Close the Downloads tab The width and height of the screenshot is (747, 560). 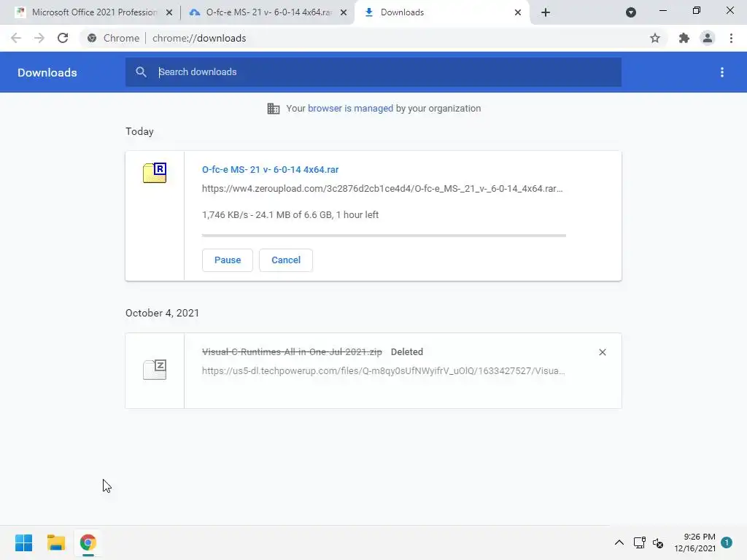point(518,12)
